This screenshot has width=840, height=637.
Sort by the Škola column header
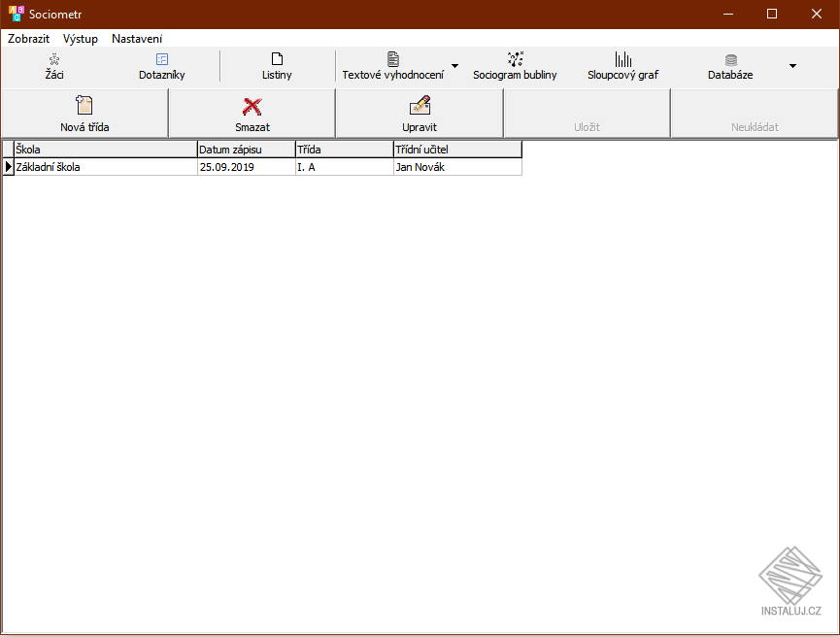pos(106,150)
